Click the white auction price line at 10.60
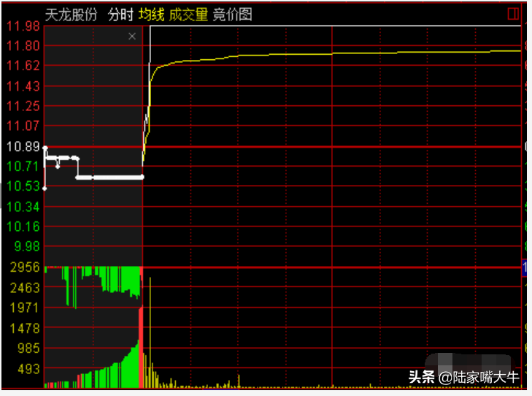Image resolution: width=532 pixels, height=396 pixels. click(x=109, y=178)
